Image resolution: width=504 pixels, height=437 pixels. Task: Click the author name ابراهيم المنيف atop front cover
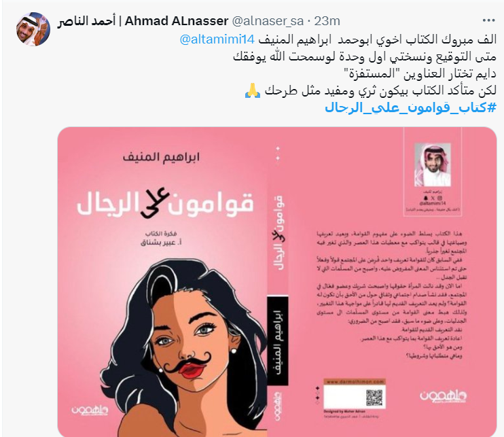161,157
